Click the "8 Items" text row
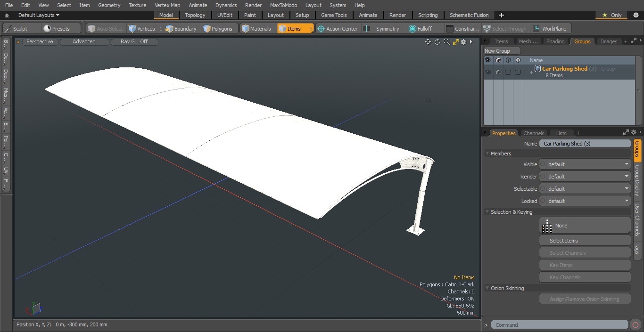The width and height of the screenshot is (644, 332). [x=554, y=75]
